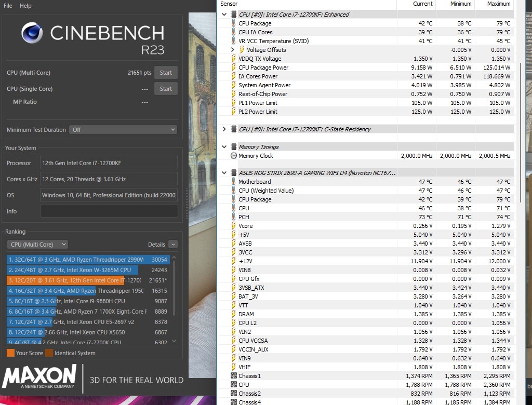The image size is (532, 405).
Task: Select the Core i9-9880H ranking entry
Action: 88,301
